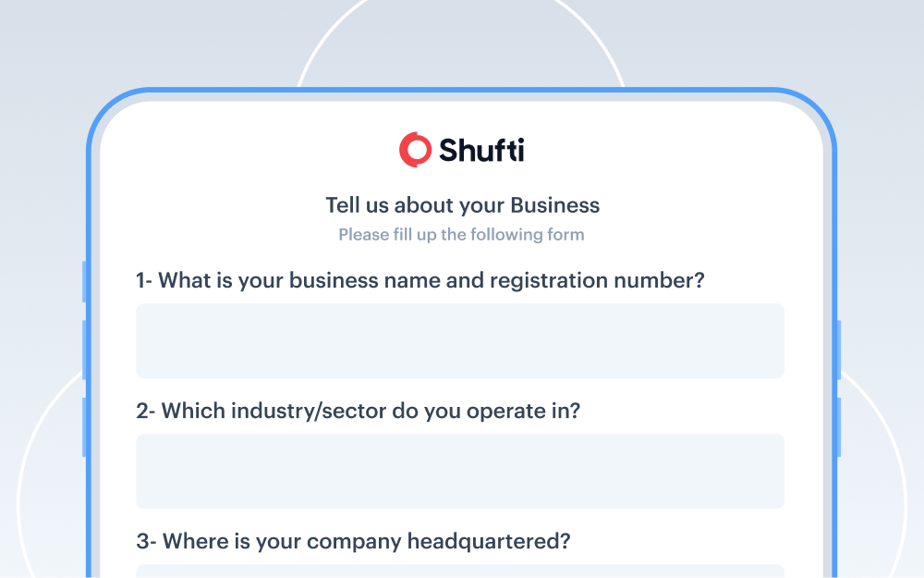Screen dimensions: 924x578
Task: Focus the company headquarters input field
Action: coord(460,571)
